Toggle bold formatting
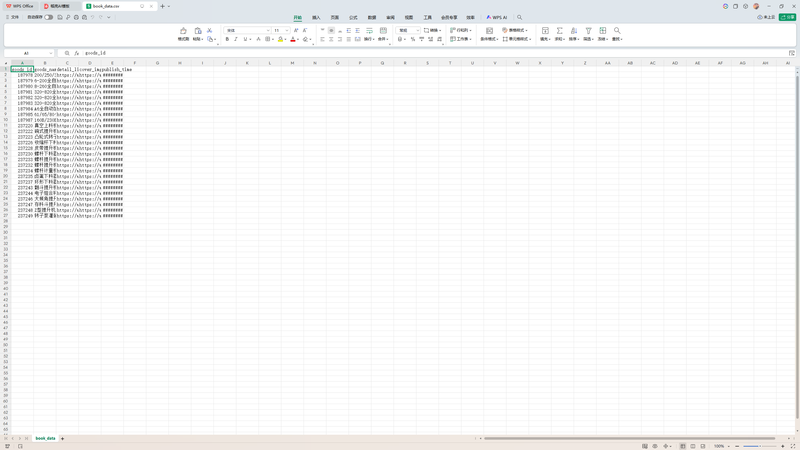 click(227, 39)
